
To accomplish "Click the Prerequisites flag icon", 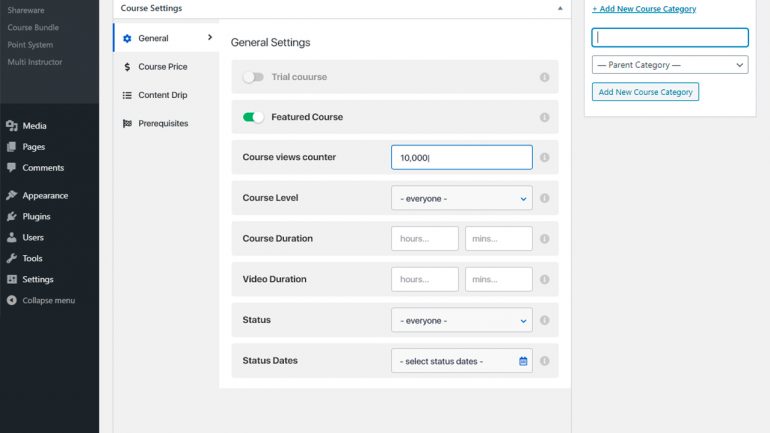I will [127, 123].
